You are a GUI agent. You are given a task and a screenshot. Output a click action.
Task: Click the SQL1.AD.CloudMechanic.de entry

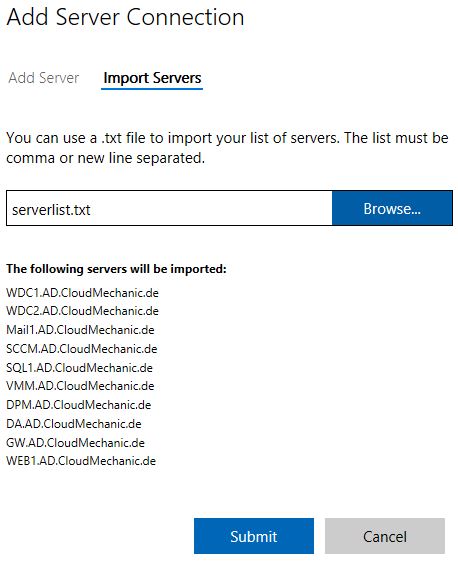tap(80, 368)
